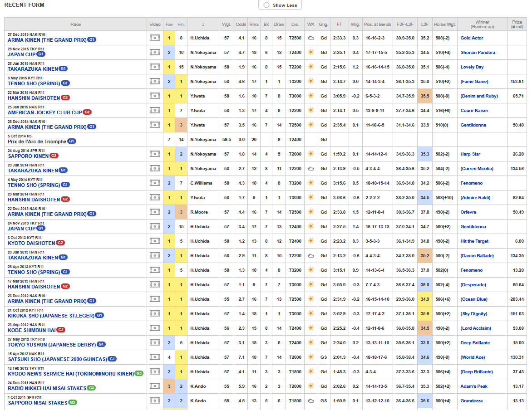This screenshot has width=532, height=410.
Task: View runner-up Fame Game's profile
Action: pyautogui.click(x=474, y=82)
